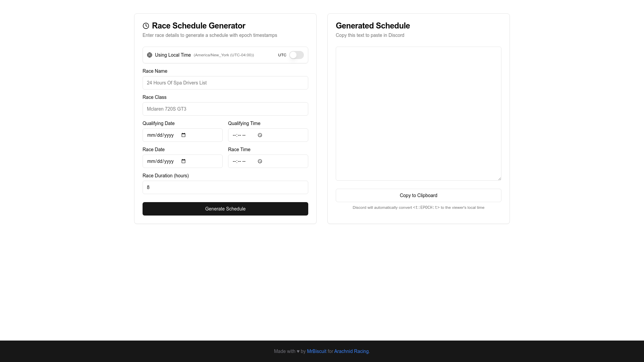Click the Race Date mm/dd/yyyy field
Screen dimensions: 644x362
[182, 161]
